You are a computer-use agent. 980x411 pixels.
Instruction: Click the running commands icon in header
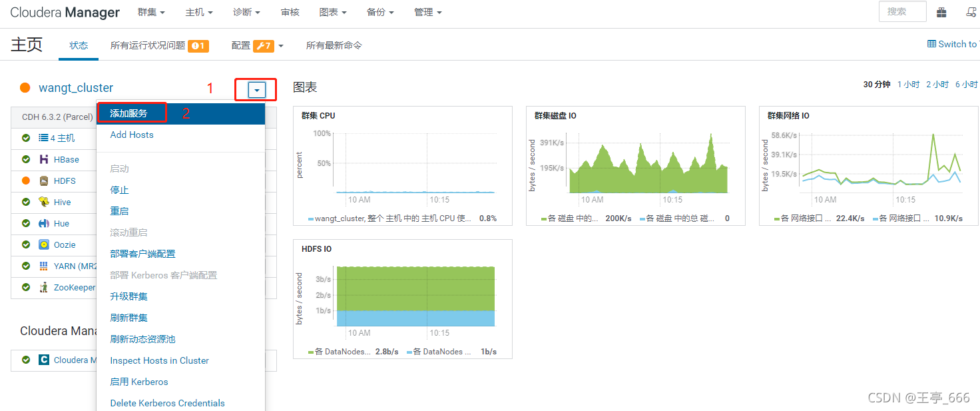[972, 12]
